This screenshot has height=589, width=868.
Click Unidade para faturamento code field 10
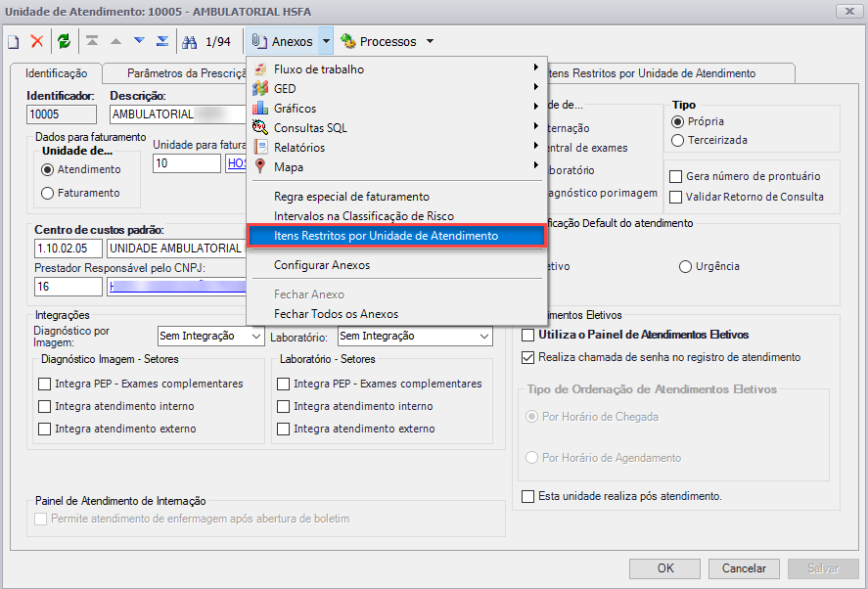[x=187, y=163]
